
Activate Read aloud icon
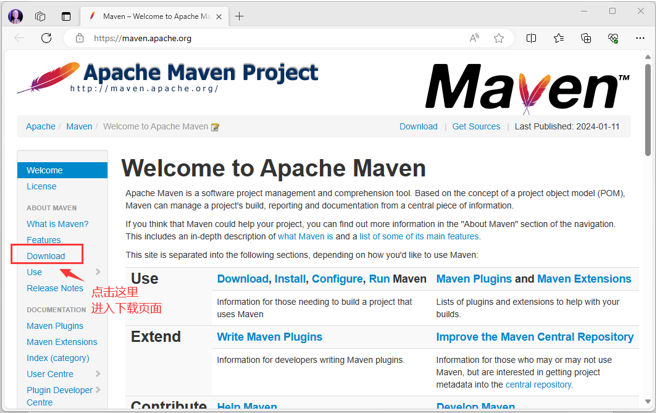(474, 38)
